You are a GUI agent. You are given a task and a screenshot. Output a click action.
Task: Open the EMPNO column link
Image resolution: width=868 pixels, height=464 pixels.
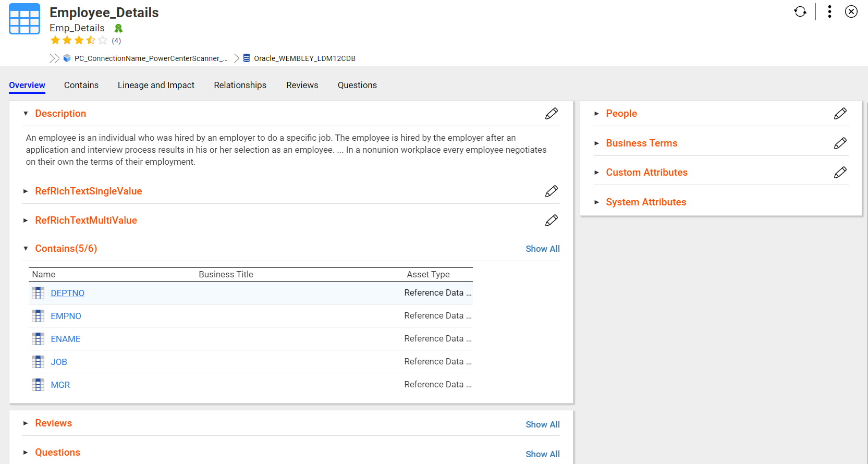tap(66, 316)
